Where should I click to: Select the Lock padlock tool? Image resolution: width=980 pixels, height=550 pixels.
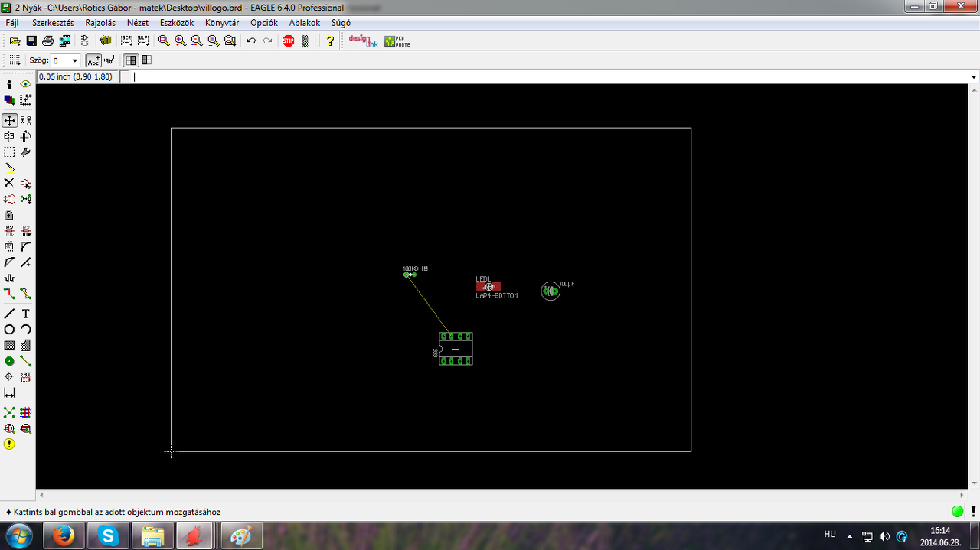(9, 215)
